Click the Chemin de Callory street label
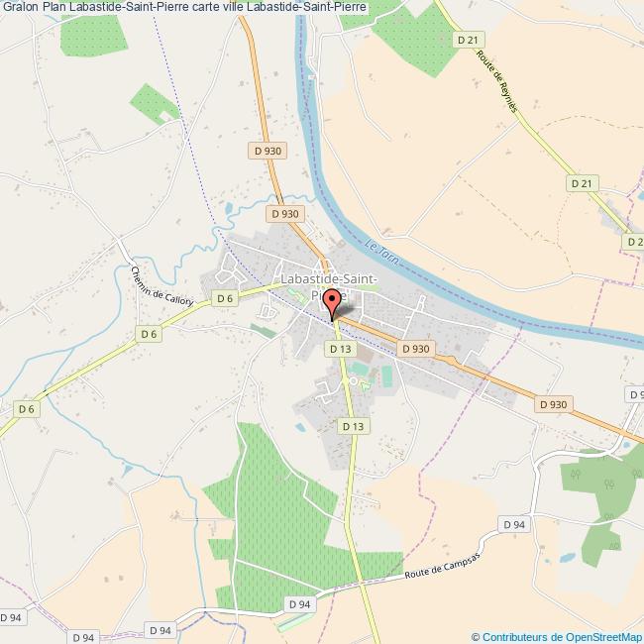 coord(161,287)
